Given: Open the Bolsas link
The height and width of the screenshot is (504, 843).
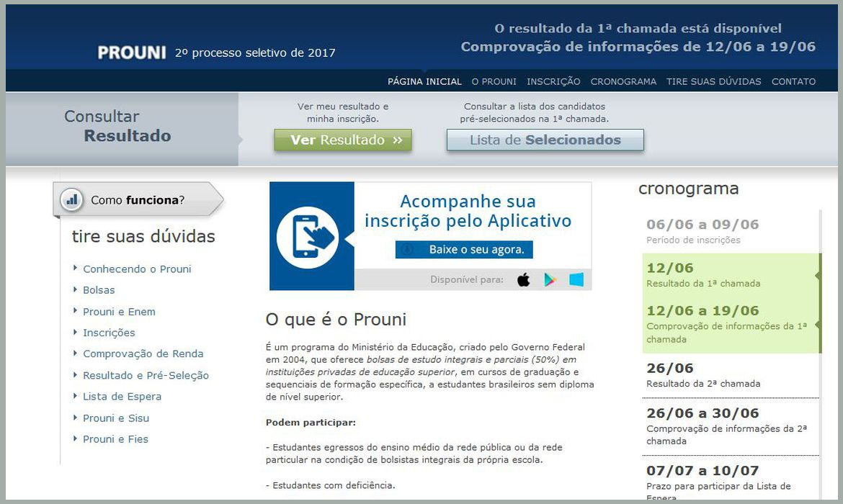Looking at the screenshot, I should (99, 290).
